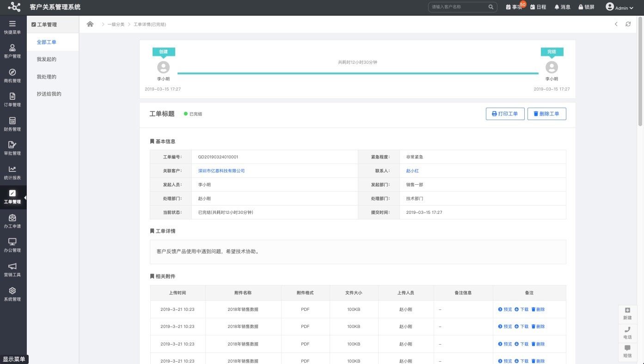644x364 pixels.
Task: Open 系统管理 gear icon in sidebar
Action: tap(12, 294)
